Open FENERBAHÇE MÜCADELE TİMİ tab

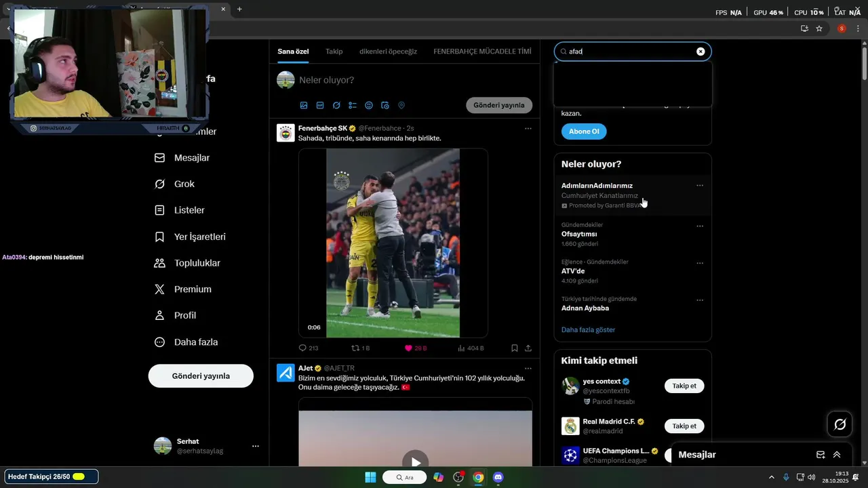coord(482,52)
